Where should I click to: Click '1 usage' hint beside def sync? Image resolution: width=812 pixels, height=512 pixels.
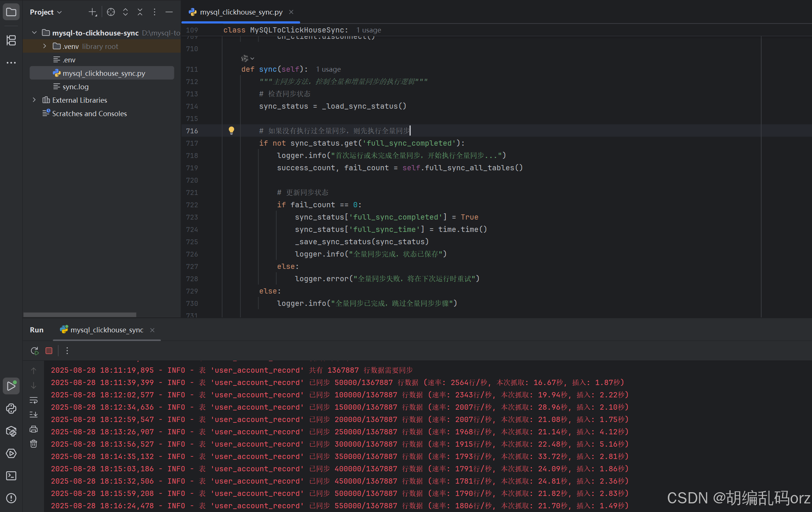[x=328, y=69]
